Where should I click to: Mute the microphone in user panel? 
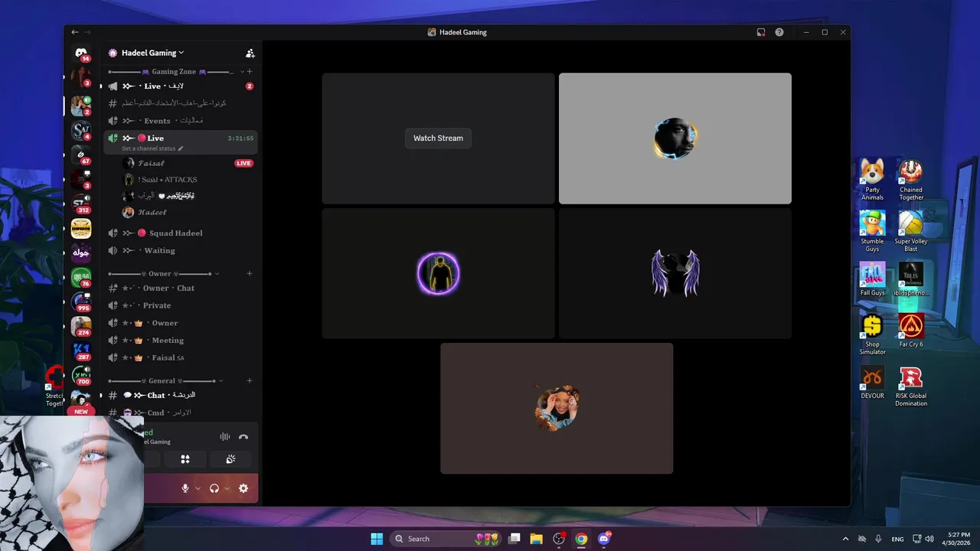pyautogui.click(x=185, y=488)
